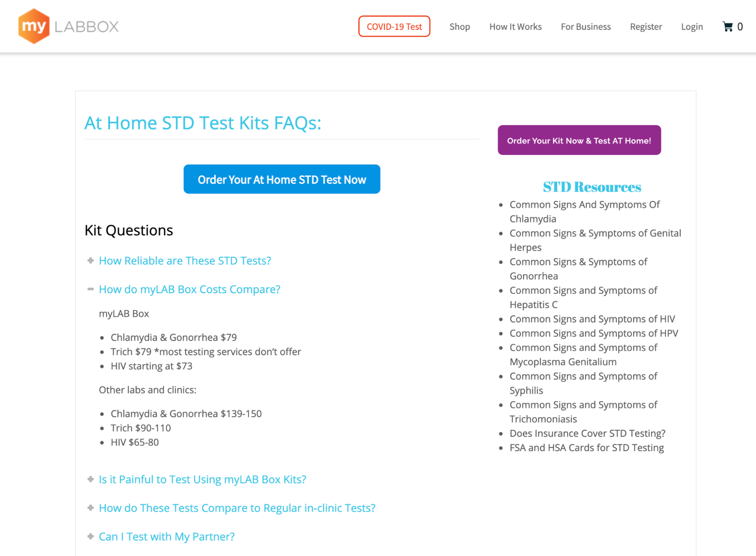Expand the How Reliable are These STD Tests section

tap(185, 260)
